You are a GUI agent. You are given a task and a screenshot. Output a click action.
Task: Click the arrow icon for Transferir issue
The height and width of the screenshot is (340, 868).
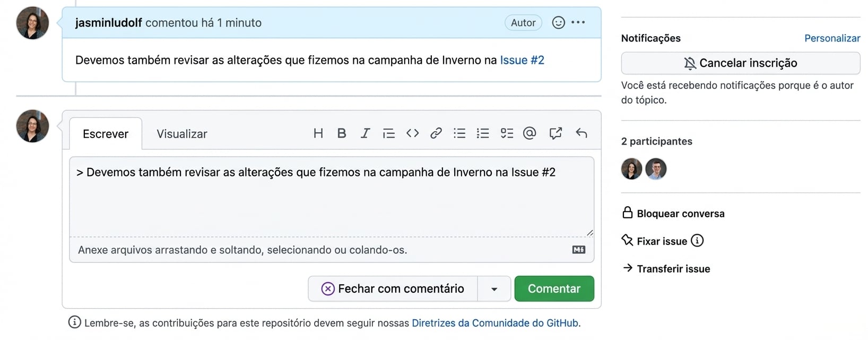[628, 268]
